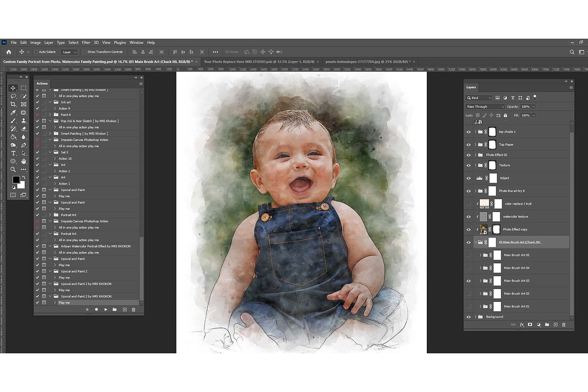Image resolution: width=588 pixels, height=392 pixels.
Task: Hide the Main Brush Art 03 layer
Action: pos(468,281)
